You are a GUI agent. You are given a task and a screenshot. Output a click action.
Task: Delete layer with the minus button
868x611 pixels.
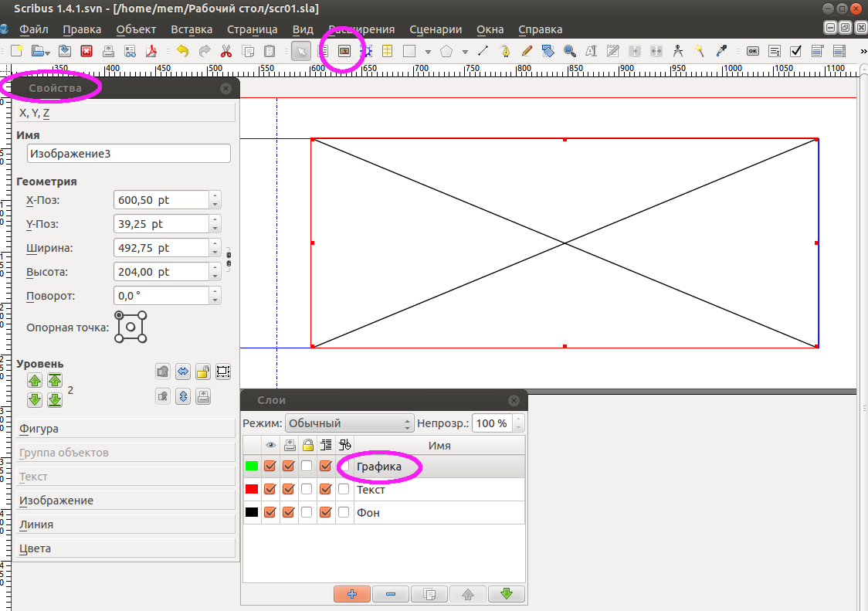click(391, 594)
